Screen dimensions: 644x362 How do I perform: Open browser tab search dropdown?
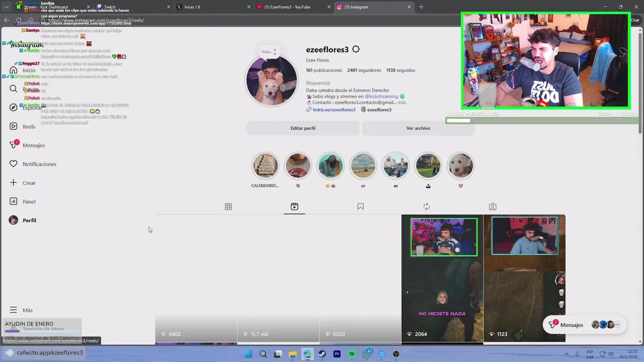tap(6, 7)
